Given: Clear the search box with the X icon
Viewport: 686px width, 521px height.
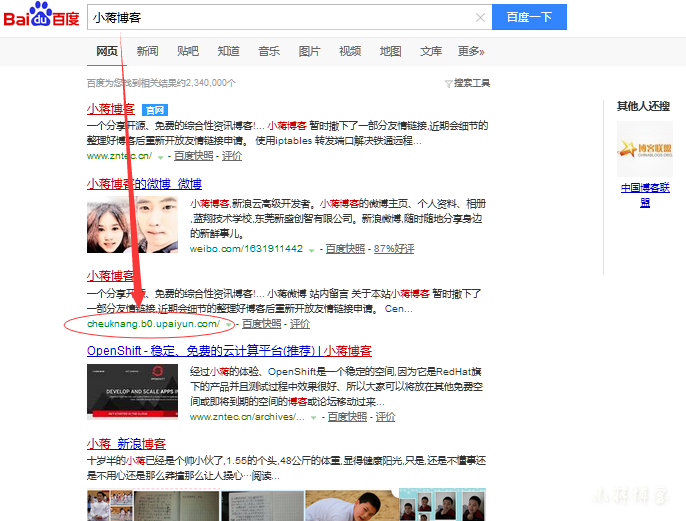Looking at the screenshot, I should [480, 17].
